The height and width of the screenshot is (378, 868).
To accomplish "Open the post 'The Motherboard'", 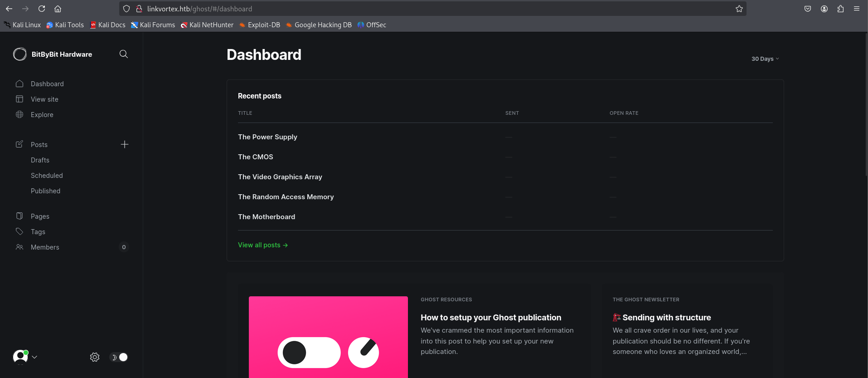I will (267, 217).
